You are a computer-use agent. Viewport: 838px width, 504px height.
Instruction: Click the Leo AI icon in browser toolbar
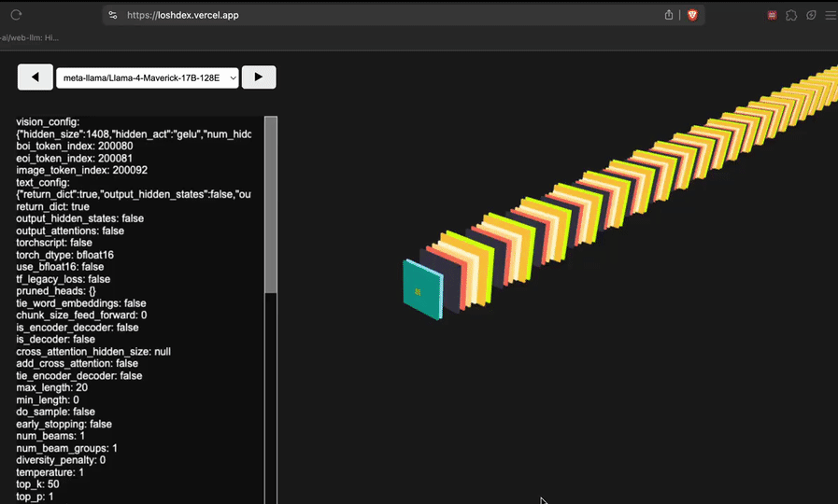811,15
